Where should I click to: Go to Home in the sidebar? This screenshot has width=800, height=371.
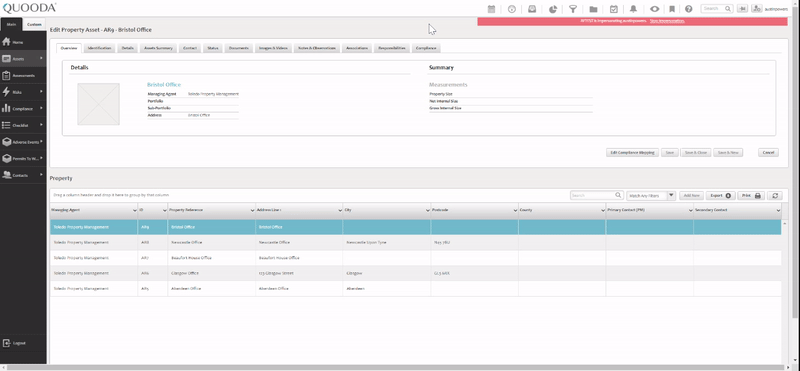click(x=23, y=42)
